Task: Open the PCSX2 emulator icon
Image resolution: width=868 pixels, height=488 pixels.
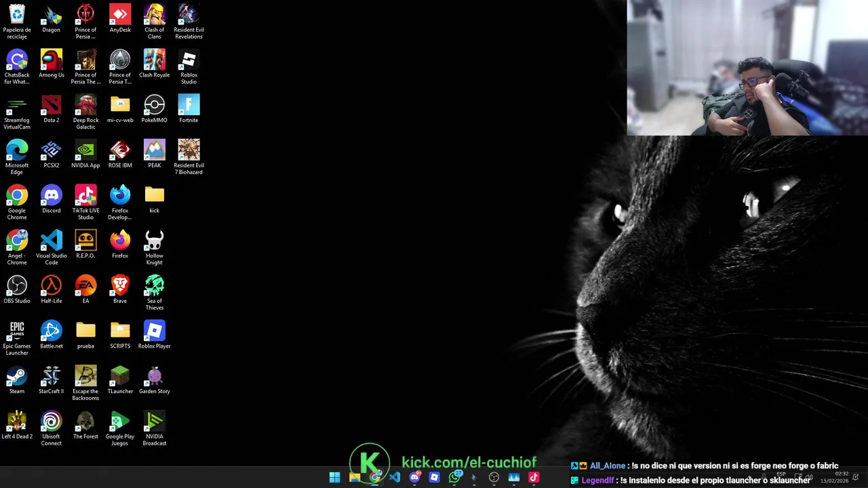Action: coord(52,155)
